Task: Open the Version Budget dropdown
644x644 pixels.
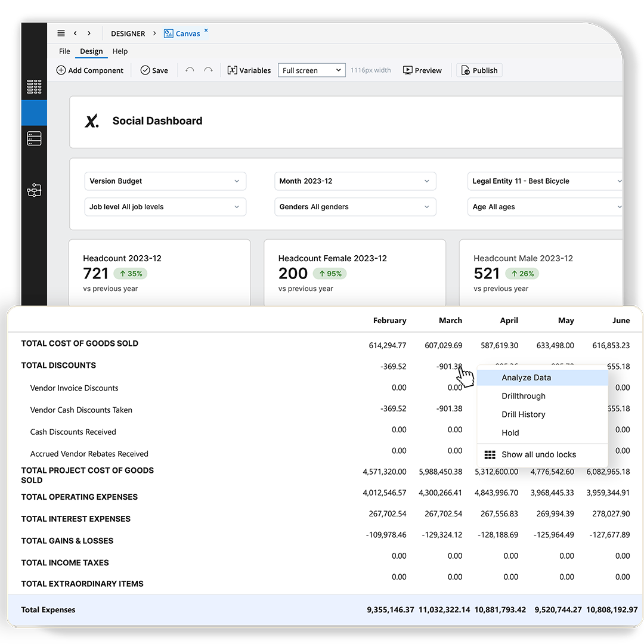Action: point(165,181)
